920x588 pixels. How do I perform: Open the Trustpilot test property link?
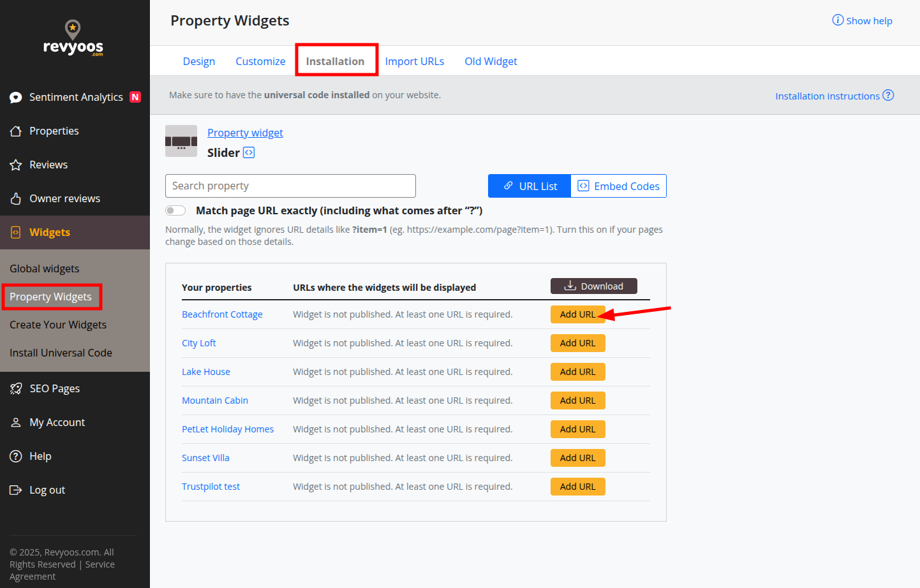pyautogui.click(x=211, y=487)
